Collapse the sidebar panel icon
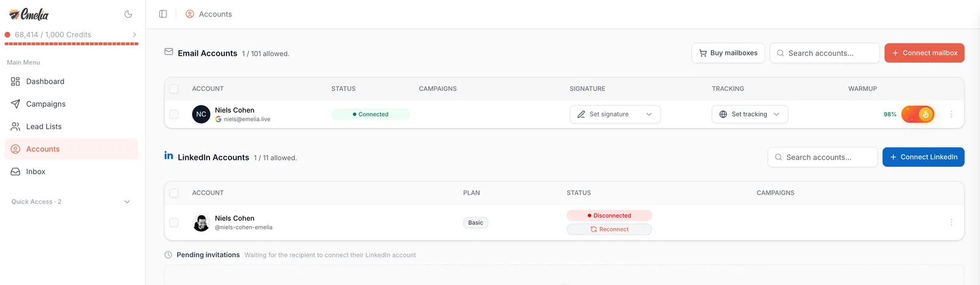 point(163,14)
